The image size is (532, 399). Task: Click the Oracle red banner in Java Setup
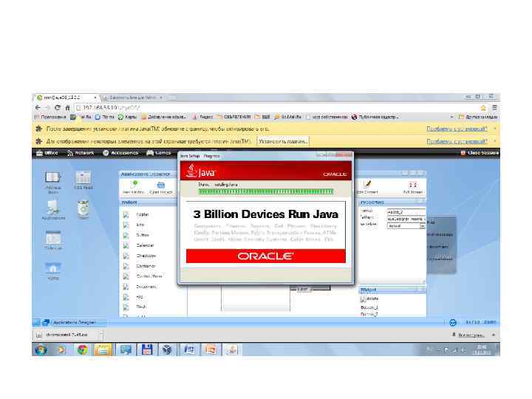[266, 256]
